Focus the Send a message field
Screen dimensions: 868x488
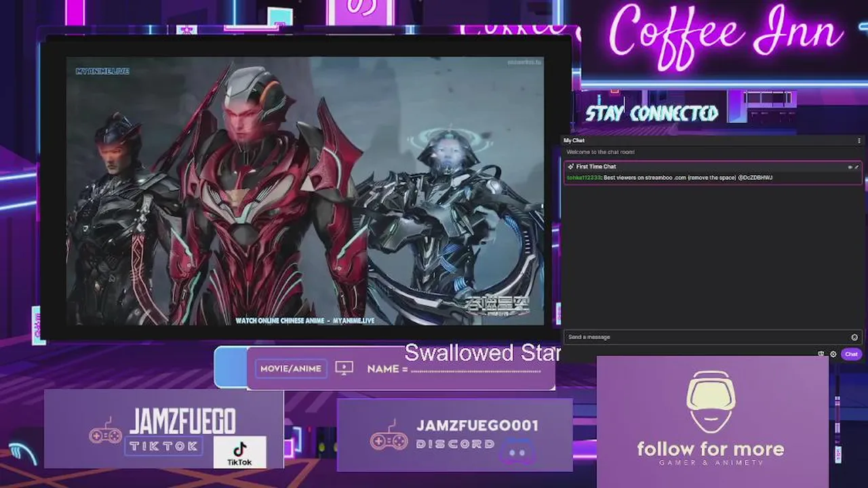click(713, 337)
